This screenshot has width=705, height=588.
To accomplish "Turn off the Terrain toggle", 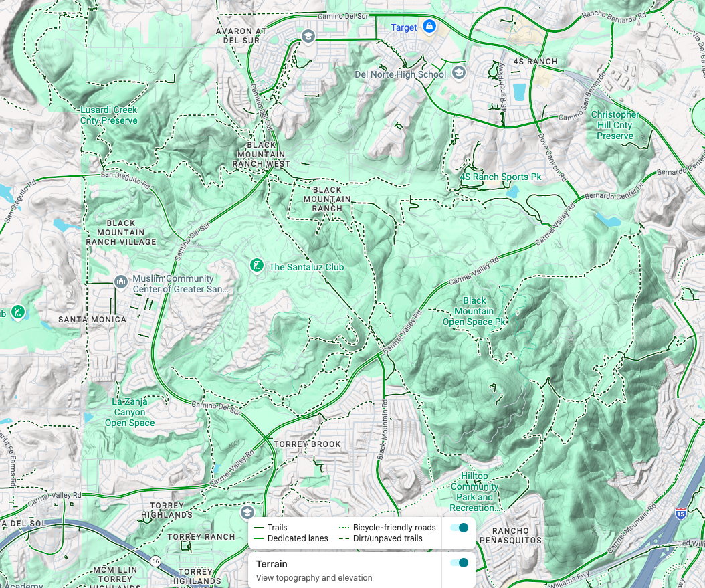I will (460, 563).
